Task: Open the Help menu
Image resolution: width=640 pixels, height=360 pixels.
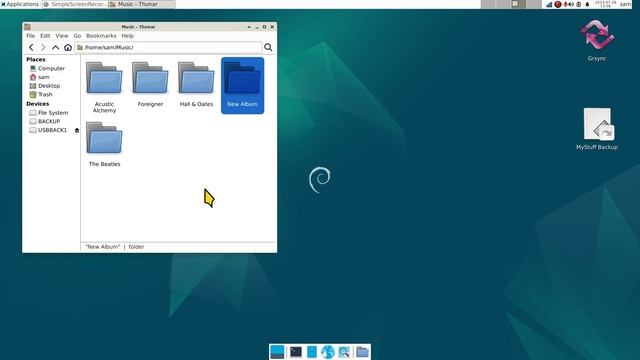Action: [x=128, y=36]
